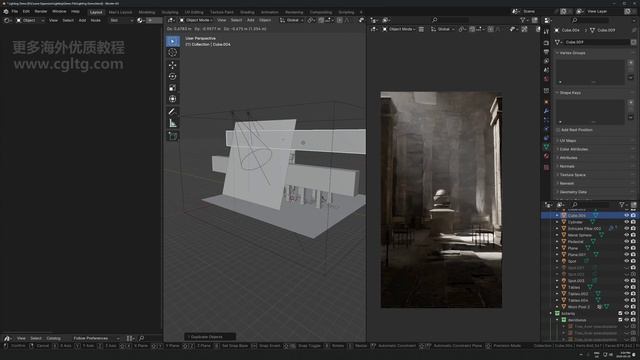Open the Texture properties tab

tap(547, 167)
